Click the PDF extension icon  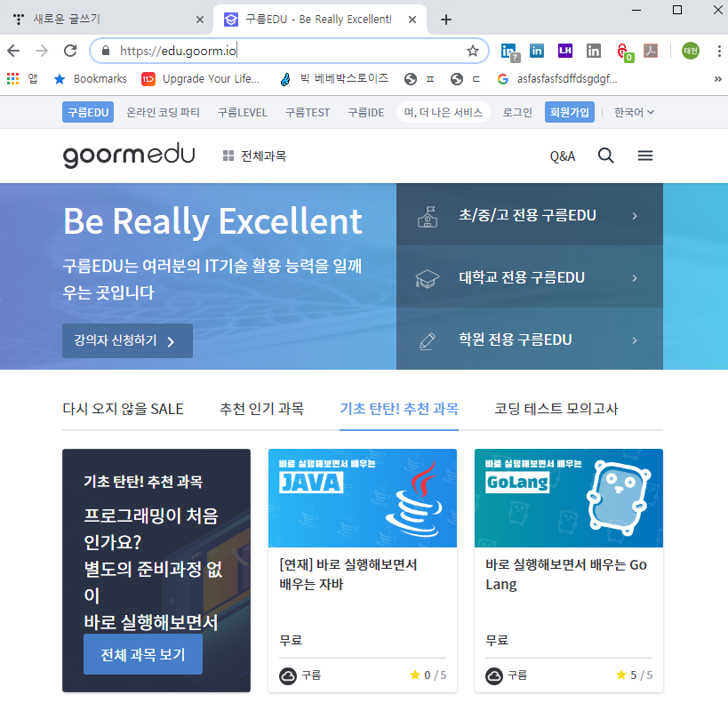651,51
